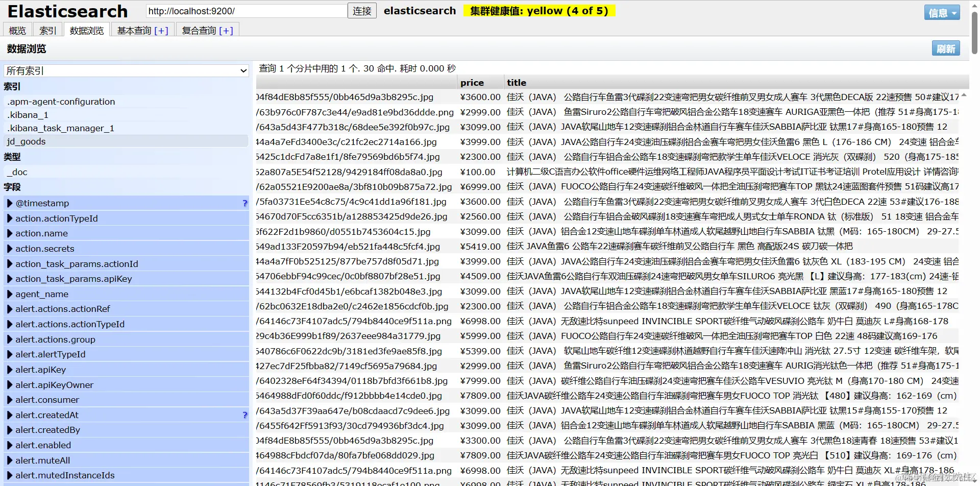Image resolution: width=980 pixels, height=486 pixels.
Task: Select the _doc type
Action: (126, 172)
